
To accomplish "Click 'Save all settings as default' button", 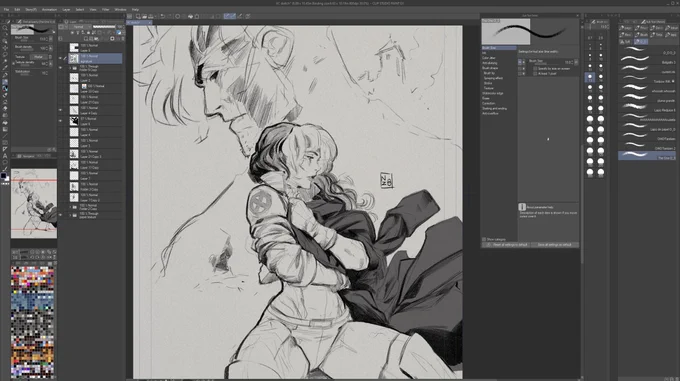I will click(x=555, y=245).
